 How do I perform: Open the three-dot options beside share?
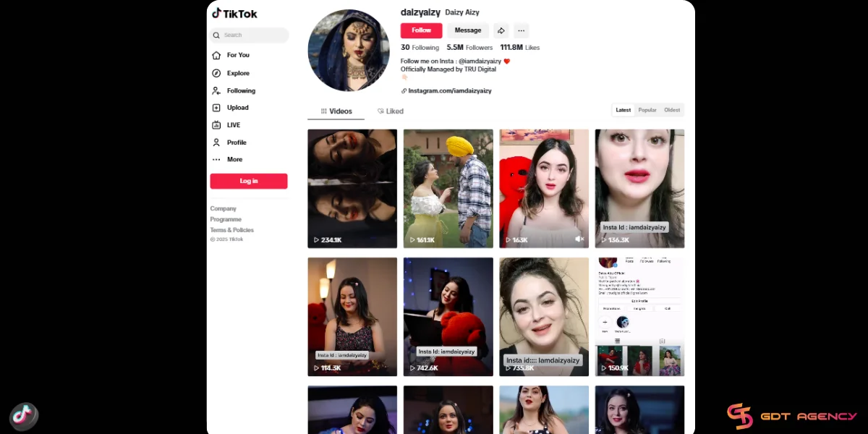click(x=521, y=30)
